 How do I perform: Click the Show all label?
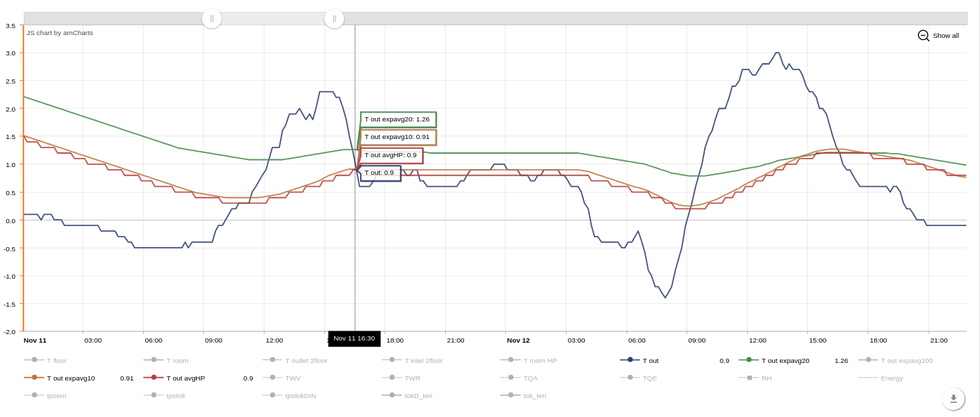(946, 36)
